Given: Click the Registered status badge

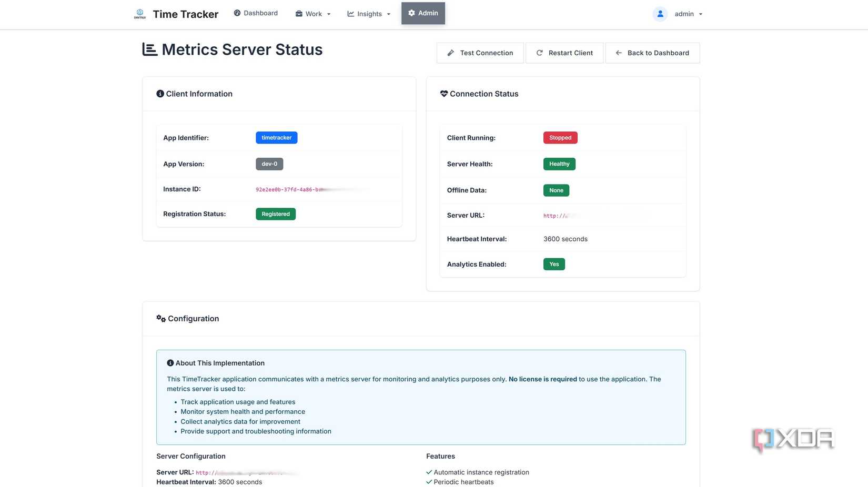Looking at the screenshot, I should click(x=276, y=214).
